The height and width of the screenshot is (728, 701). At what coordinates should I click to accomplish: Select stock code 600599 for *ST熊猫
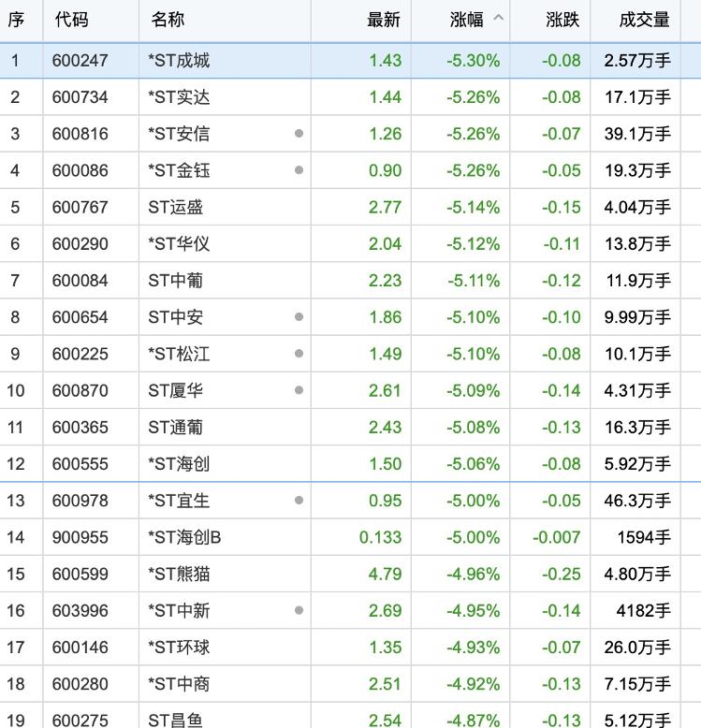click(x=80, y=574)
